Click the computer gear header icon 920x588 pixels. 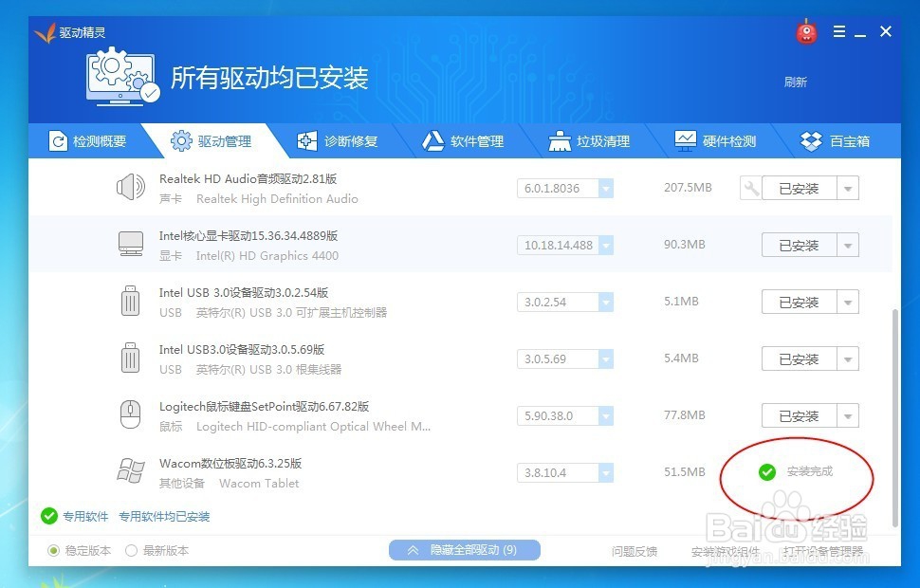point(123,78)
